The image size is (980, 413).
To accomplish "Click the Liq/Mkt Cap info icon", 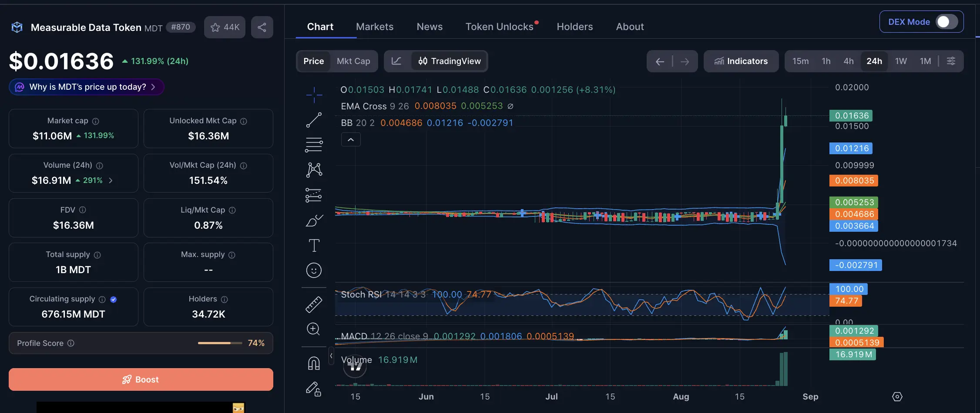I will (232, 210).
